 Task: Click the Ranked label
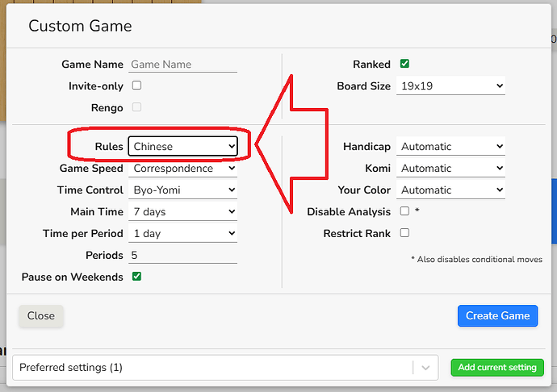pyautogui.click(x=371, y=65)
